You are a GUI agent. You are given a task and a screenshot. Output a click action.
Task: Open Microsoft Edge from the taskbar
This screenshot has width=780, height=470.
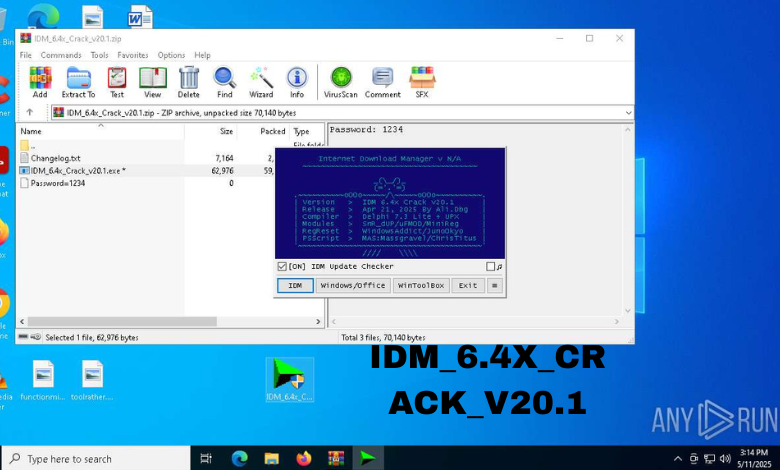tap(239, 458)
